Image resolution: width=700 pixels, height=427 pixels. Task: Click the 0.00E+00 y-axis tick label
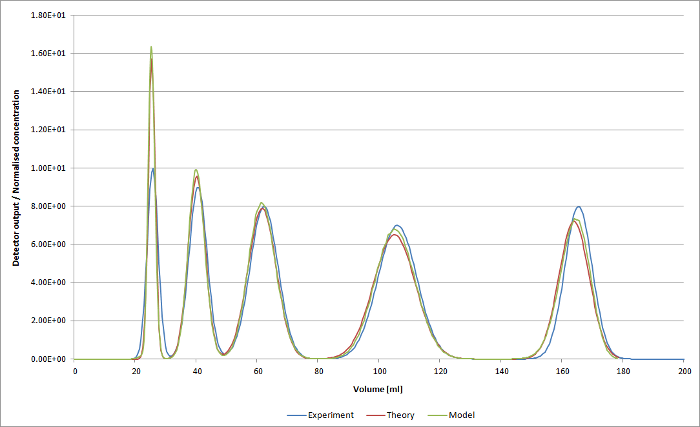click(51, 359)
